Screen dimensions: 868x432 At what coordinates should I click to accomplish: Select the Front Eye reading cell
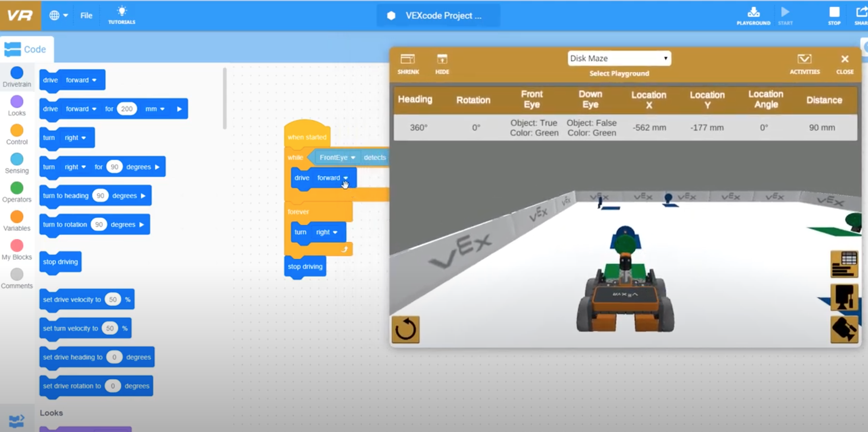(534, 128)
